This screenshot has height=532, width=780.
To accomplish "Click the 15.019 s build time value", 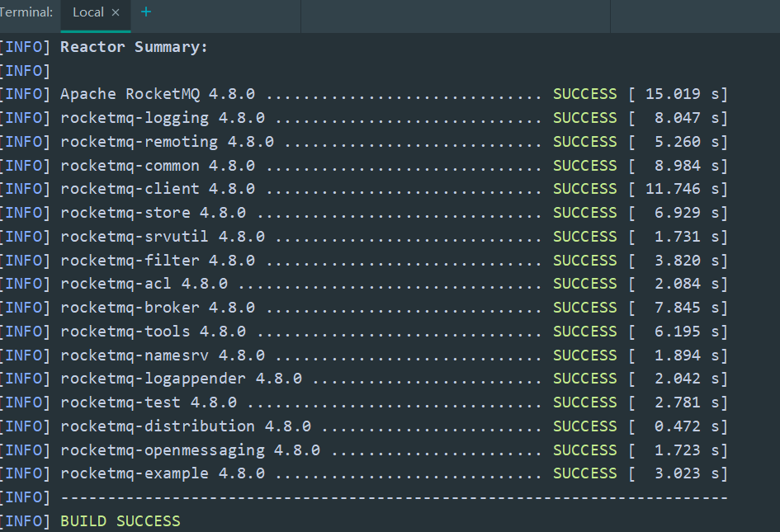I will click(682, 94).
